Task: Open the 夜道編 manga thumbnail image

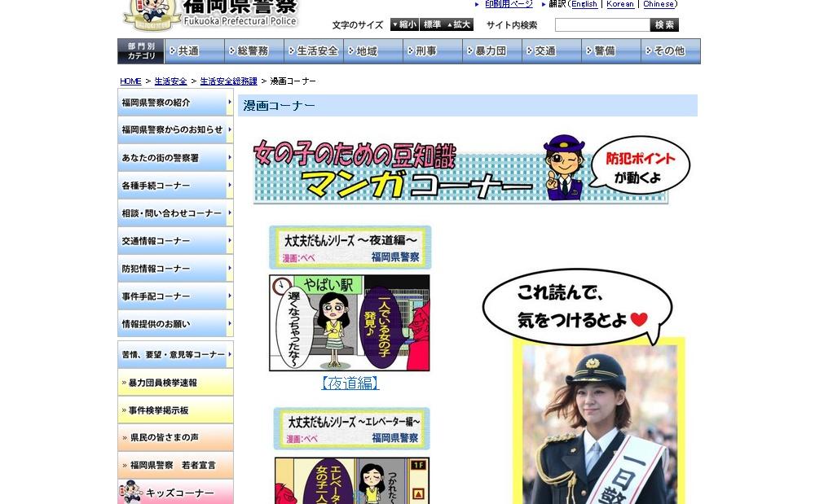Action: tap(350, 322)
